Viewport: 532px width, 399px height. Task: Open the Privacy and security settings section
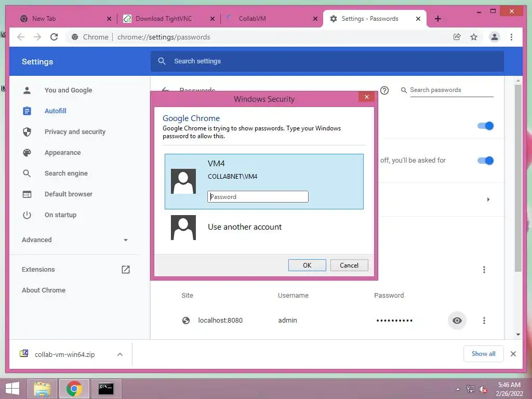click(75, 131)
